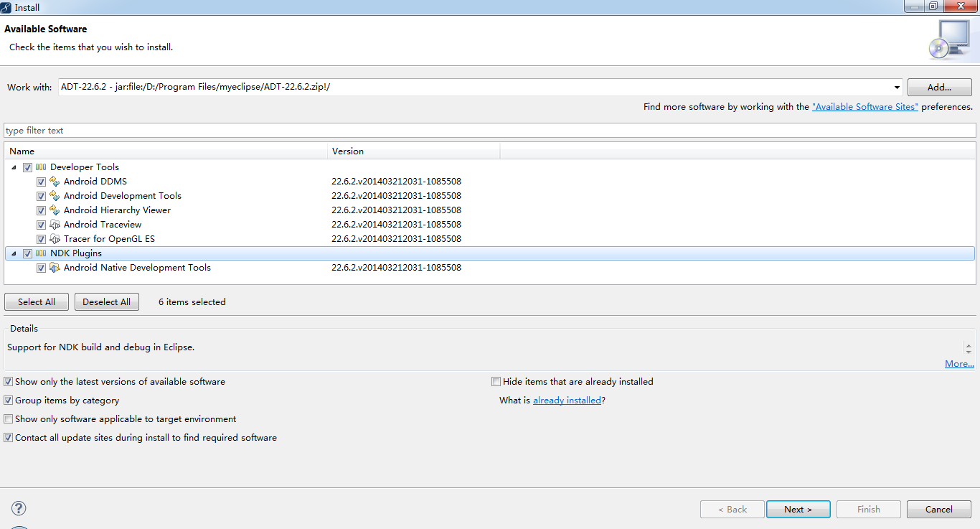Click the '6 items selected' text

pyautogui.click(x=192, y=302)
